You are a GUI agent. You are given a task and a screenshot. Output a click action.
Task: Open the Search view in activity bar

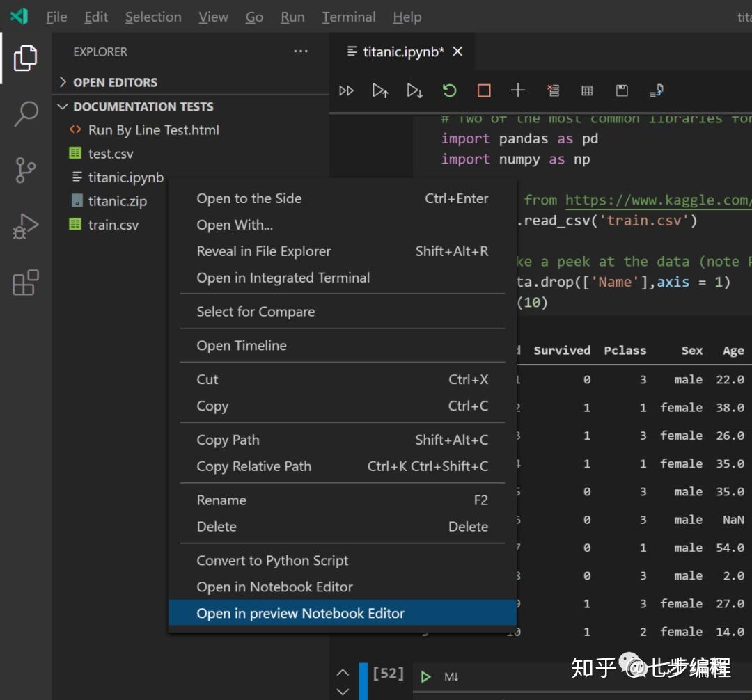pos(26,113)
